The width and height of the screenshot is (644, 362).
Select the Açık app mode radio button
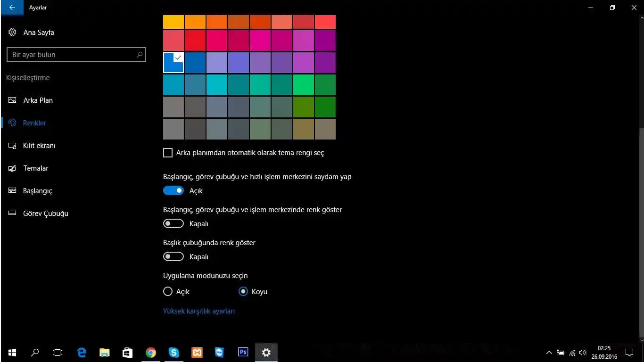pyautogui.click(x=168, y=292)
